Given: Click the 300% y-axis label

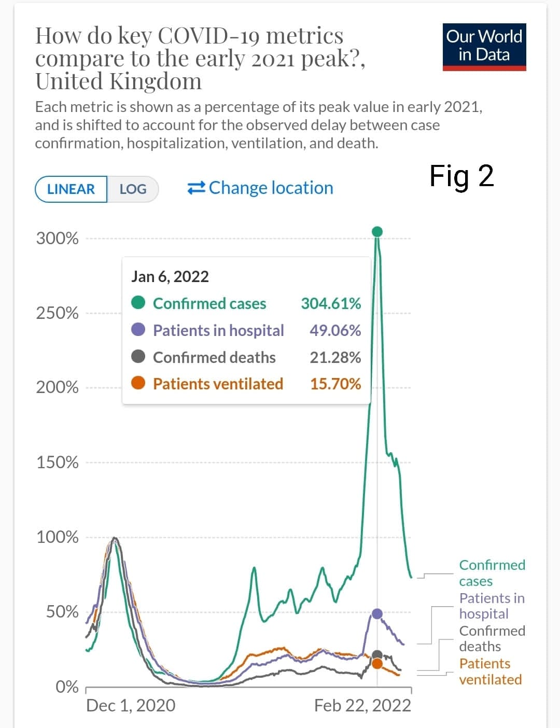Looking at the screenshot, I should [57, 239].
